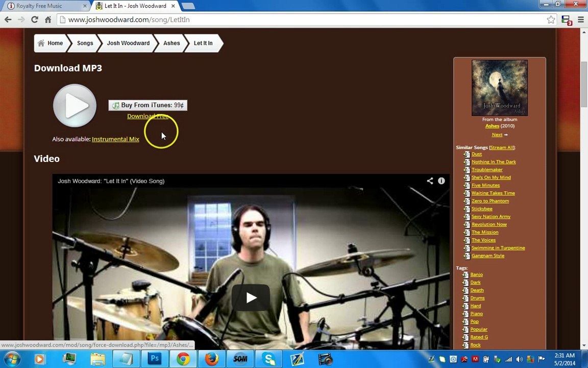Click the icon beside the Dark tag
This screenshot has height=368, width=588.
pyautogui.click(x=465, y=282)
